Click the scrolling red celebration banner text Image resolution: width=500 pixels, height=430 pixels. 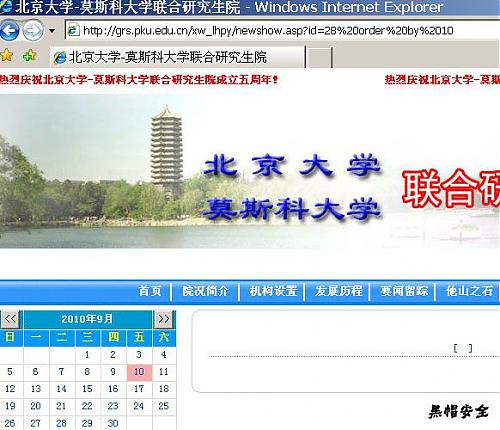tap(139, 80)
